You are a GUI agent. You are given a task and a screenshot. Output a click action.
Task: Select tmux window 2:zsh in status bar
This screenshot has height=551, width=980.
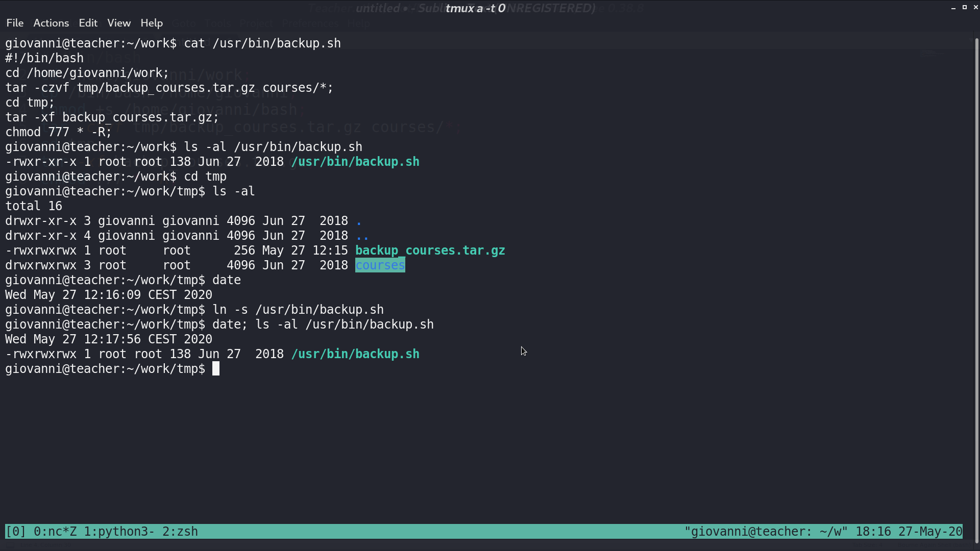[180, 532]
